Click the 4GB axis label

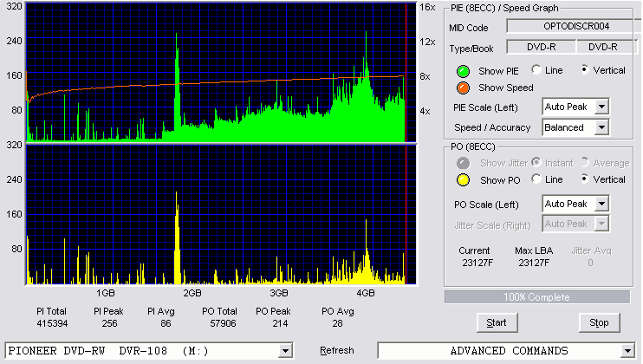pos(366,293)
